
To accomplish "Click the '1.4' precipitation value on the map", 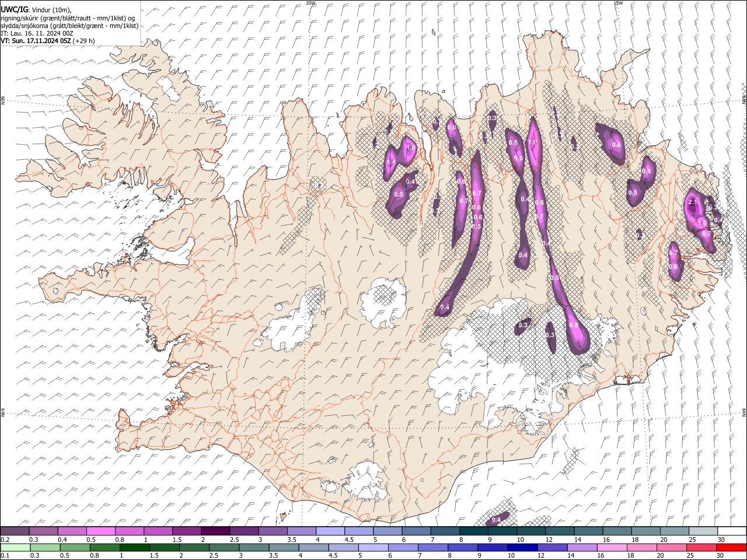I will click(391, 162).
